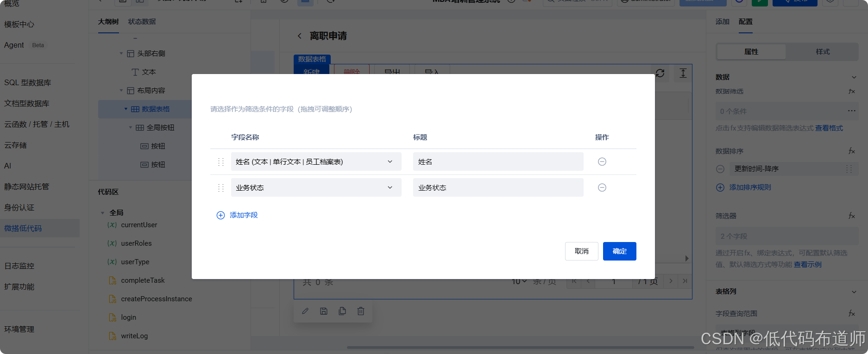
Task: Select the 样式 segment tab
Action: (x=823, y=52)
